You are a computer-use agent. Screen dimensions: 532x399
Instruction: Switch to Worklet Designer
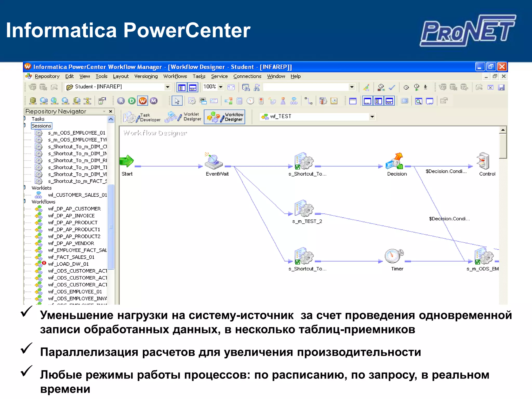183,117
